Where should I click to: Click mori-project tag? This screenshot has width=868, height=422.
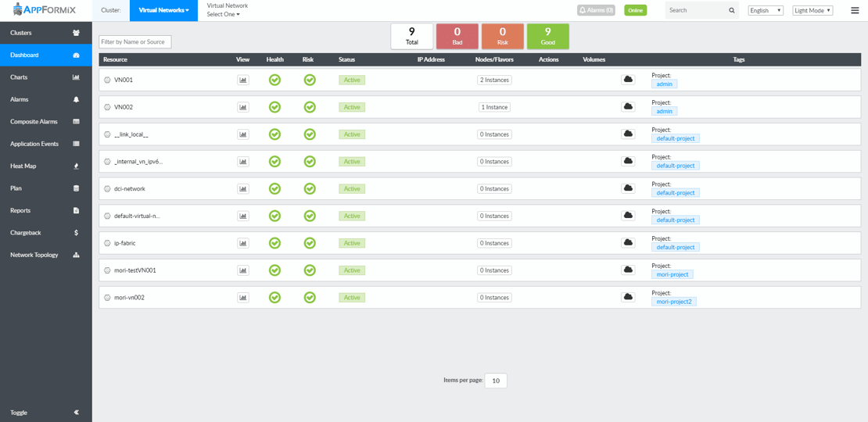pos(672,274)
